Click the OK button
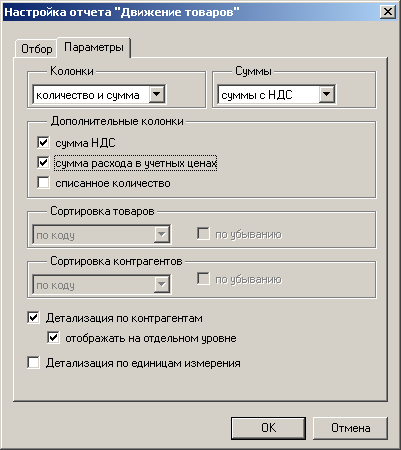 coord(268,428)
